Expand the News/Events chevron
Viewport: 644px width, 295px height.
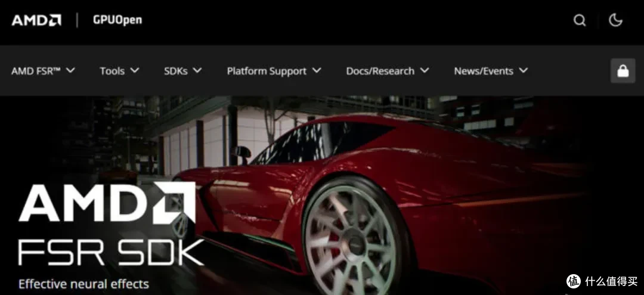point(524,70)
